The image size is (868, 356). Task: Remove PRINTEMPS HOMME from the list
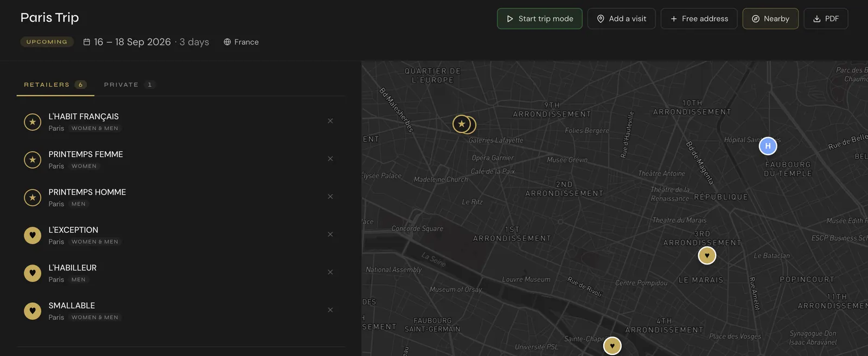(x=330, y=197)
